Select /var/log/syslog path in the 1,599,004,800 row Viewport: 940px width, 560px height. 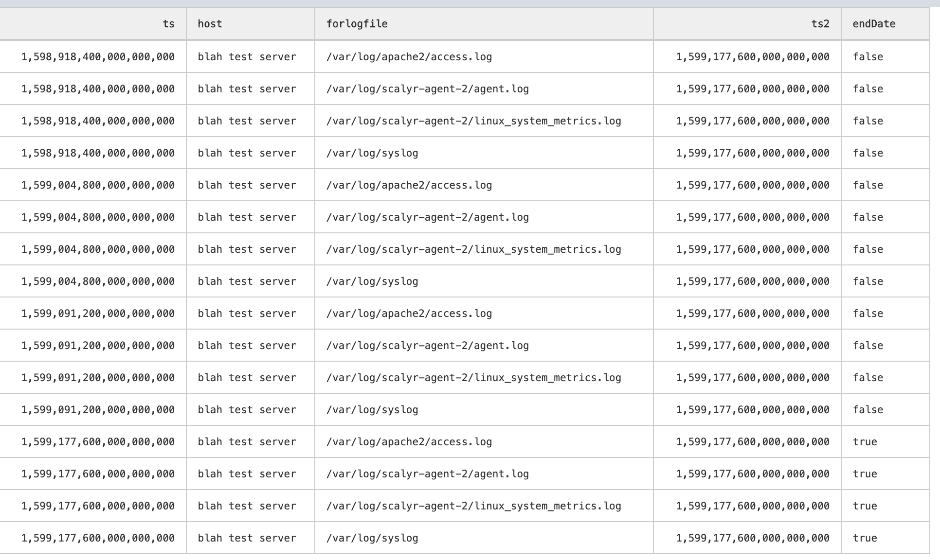click(372, 281)
